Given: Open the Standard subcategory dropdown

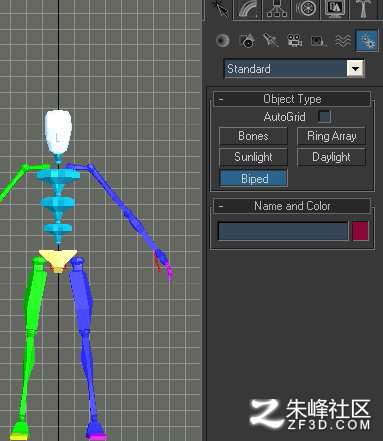Looking at the screenshot, I should point(355,69).
